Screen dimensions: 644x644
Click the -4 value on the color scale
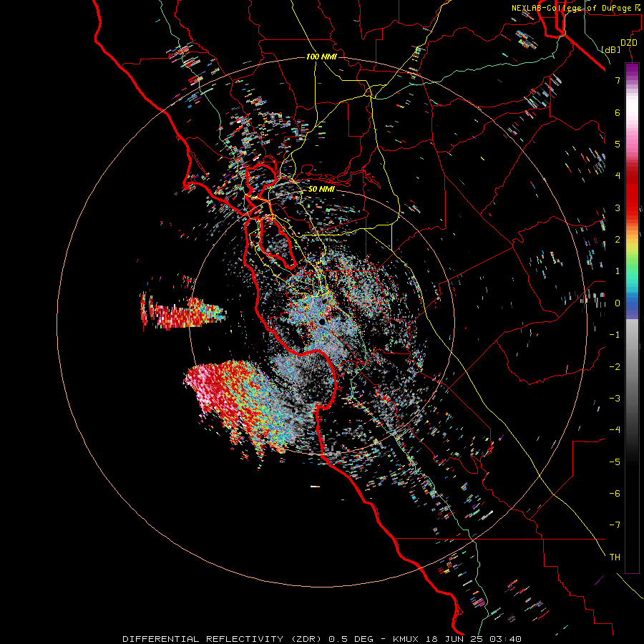click(615, 430)
